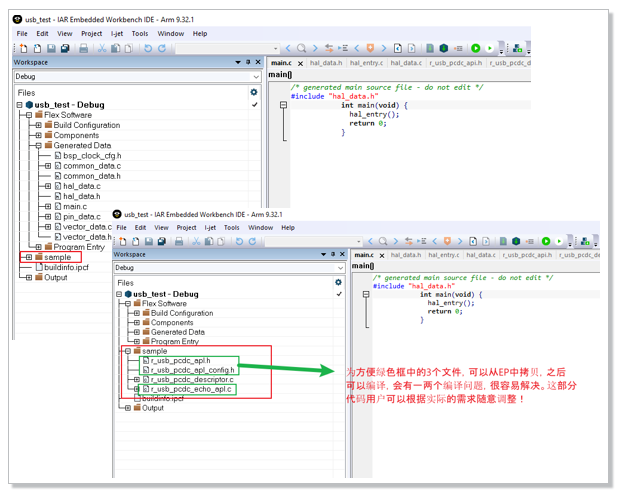Close Workspace panel in front window
This screenshot has height=496, width=618.
(343, 254)
